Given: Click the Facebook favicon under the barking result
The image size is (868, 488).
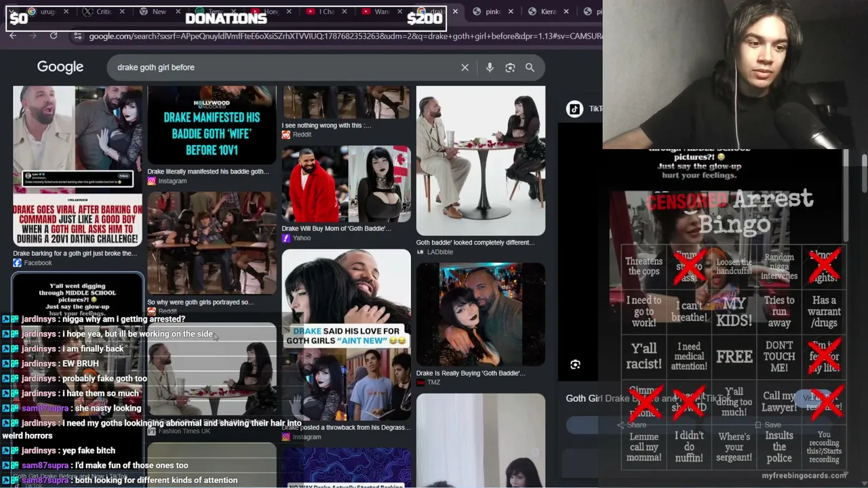Looking at the screenshot, I should point(17,263).
